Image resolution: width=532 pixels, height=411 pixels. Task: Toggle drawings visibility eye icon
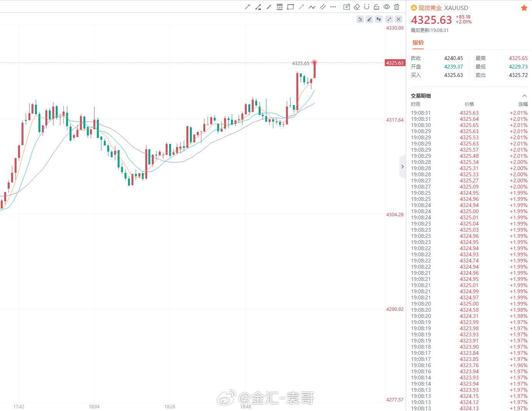387,7
